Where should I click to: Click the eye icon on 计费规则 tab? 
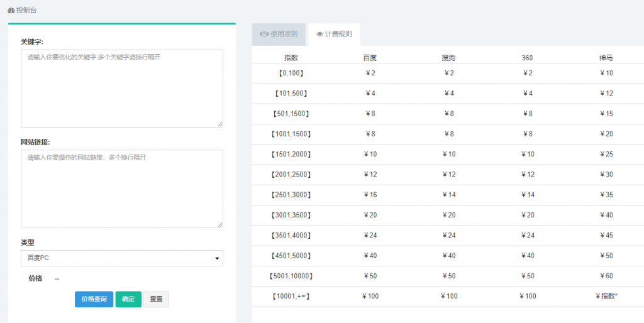pyautogui.click(x=319, y=35)
